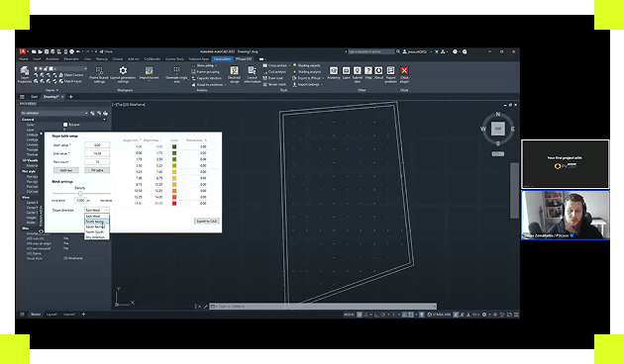Click the Civil analysis tool
Image resolution: width=624 pixels, height=364 pixels.
(x=274, y=72)
